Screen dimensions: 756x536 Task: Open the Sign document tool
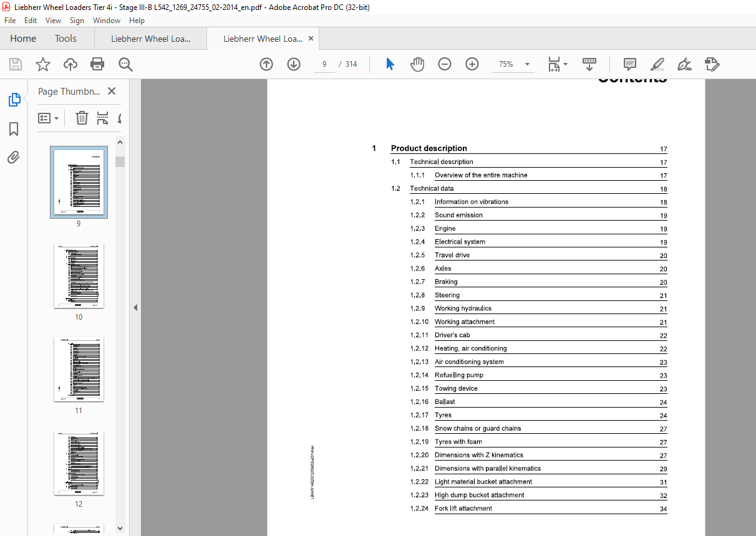(684, 64)
